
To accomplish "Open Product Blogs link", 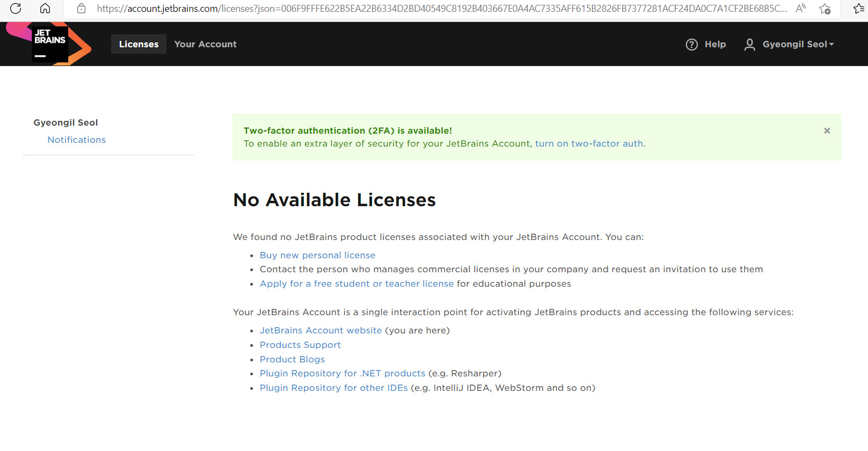I will click(292, 359).
